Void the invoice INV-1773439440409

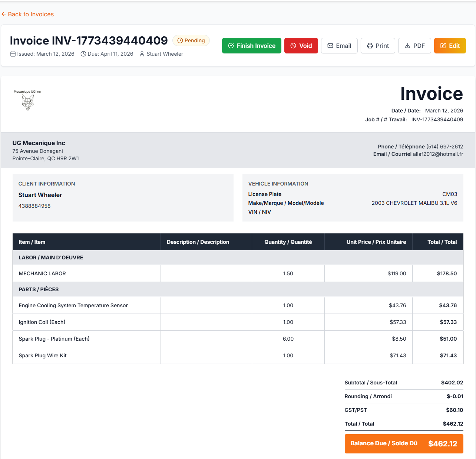pyautogui.click(x=301, y=46)
